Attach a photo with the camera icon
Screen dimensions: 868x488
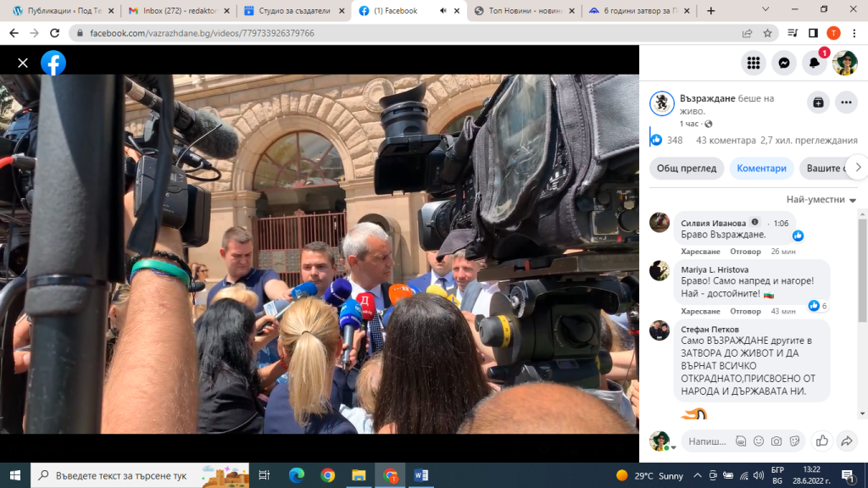click(776, 441)
